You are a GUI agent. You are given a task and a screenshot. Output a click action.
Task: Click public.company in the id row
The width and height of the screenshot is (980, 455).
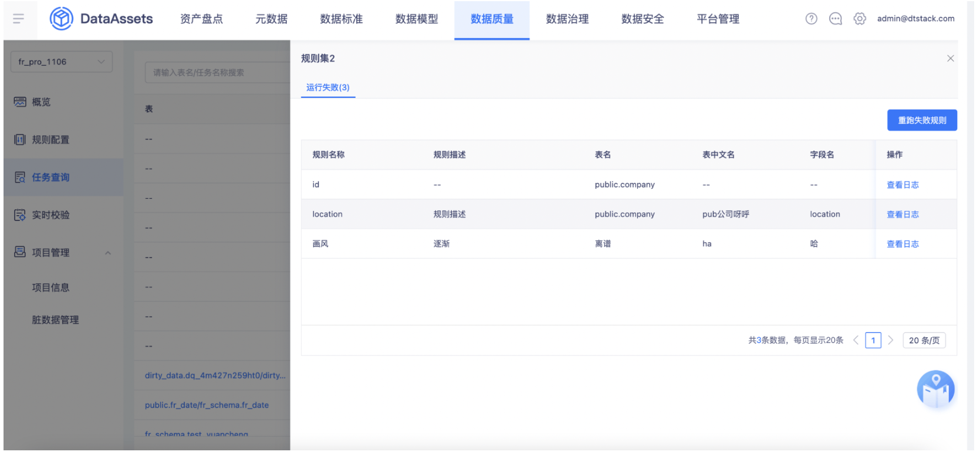[x=624, y=185]
